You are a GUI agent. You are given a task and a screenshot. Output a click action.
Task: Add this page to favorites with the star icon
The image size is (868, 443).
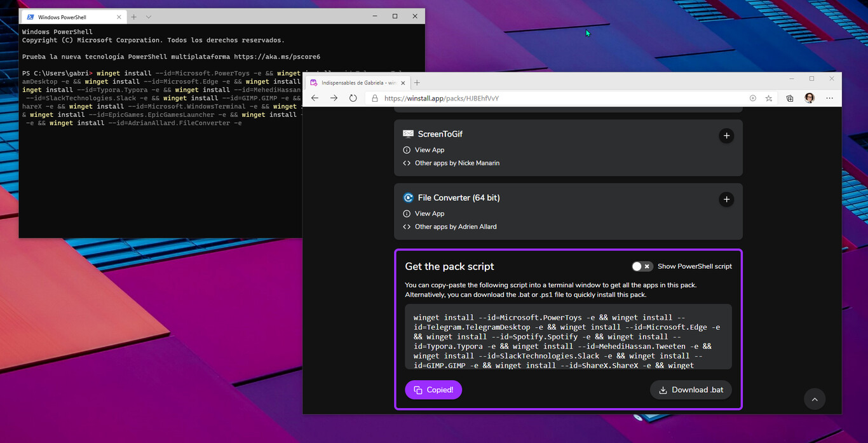769,99
